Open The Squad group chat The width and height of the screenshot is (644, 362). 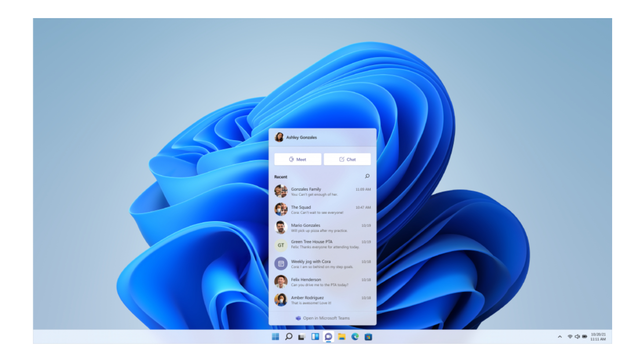click(322, 209)
